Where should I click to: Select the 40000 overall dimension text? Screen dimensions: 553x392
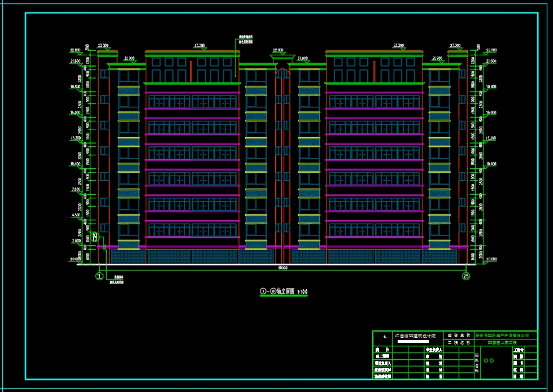[x=282, y=268]
